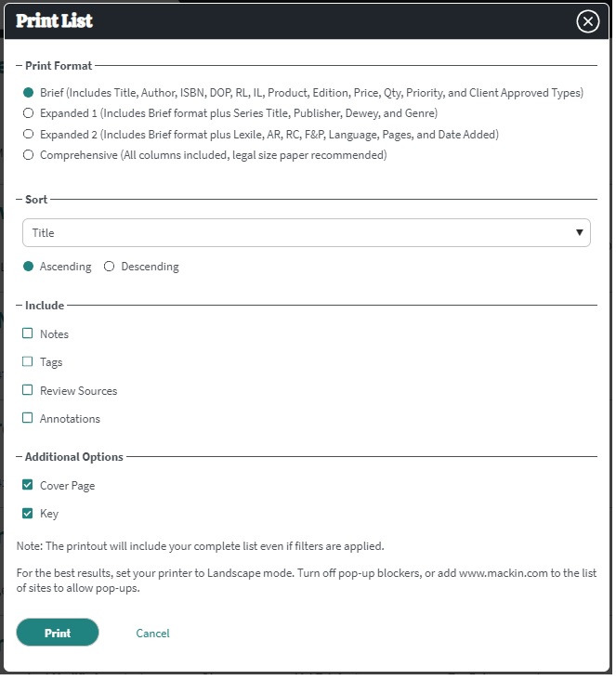
Task: Collapse the Additional Options section
Action: pos(70,457)
